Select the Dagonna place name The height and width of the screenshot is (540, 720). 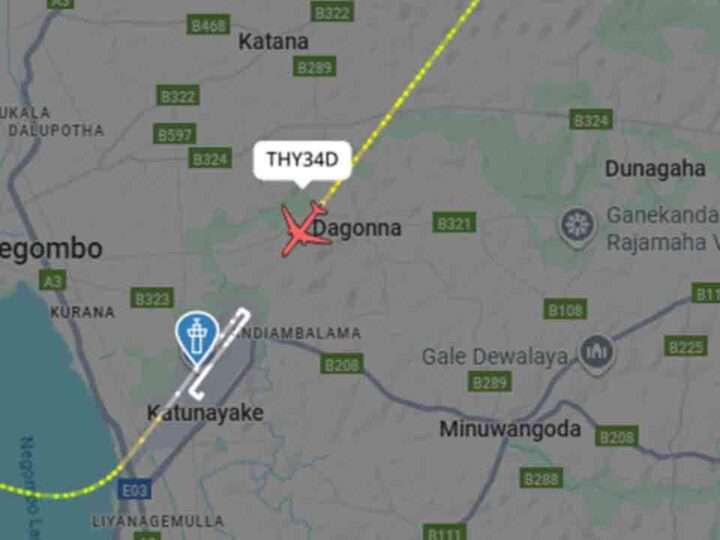pyautogui.click(x=357, y=228)
